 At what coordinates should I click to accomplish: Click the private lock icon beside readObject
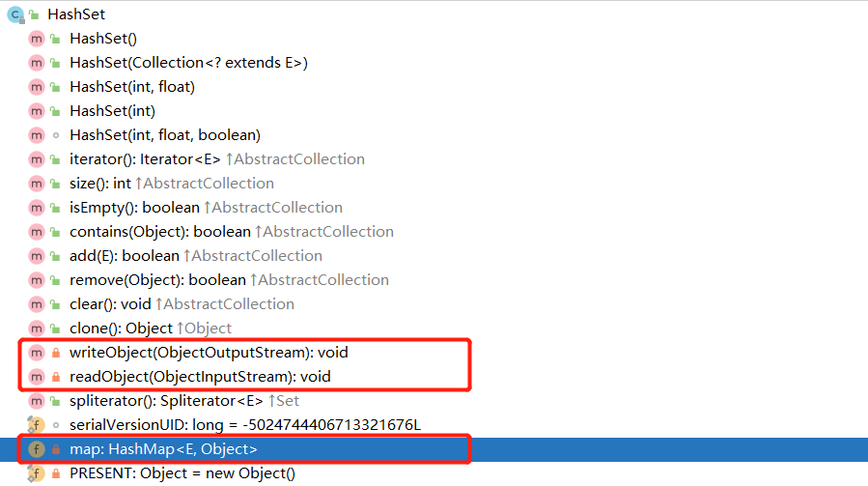point(55,377)
